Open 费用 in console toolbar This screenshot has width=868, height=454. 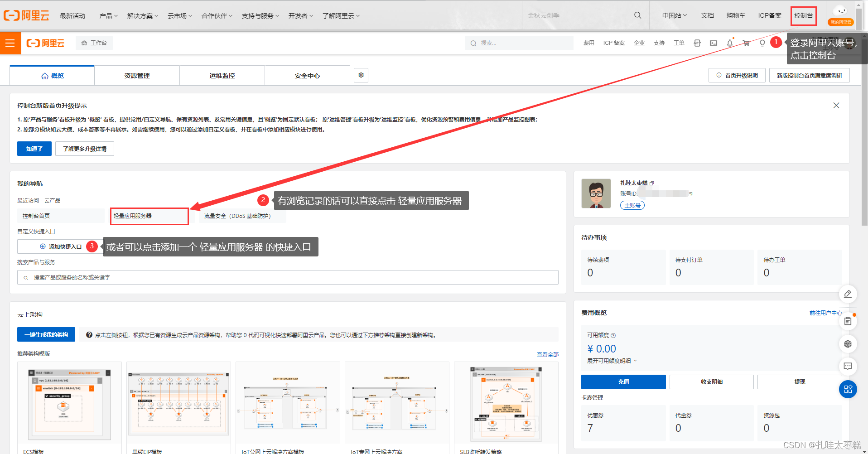point(588,43)
